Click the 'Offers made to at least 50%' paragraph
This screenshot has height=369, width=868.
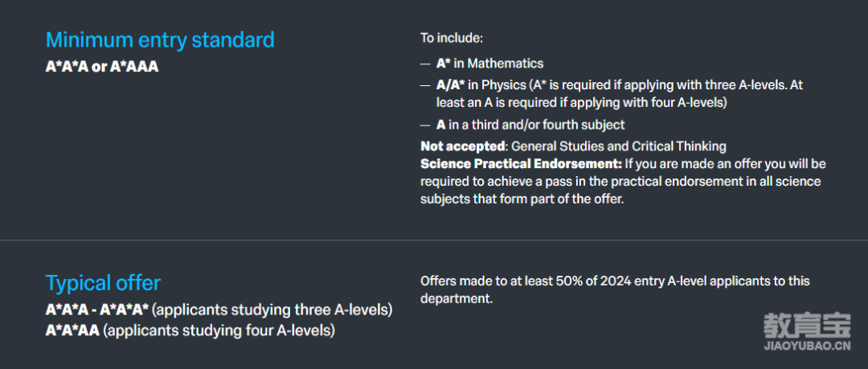615,289
